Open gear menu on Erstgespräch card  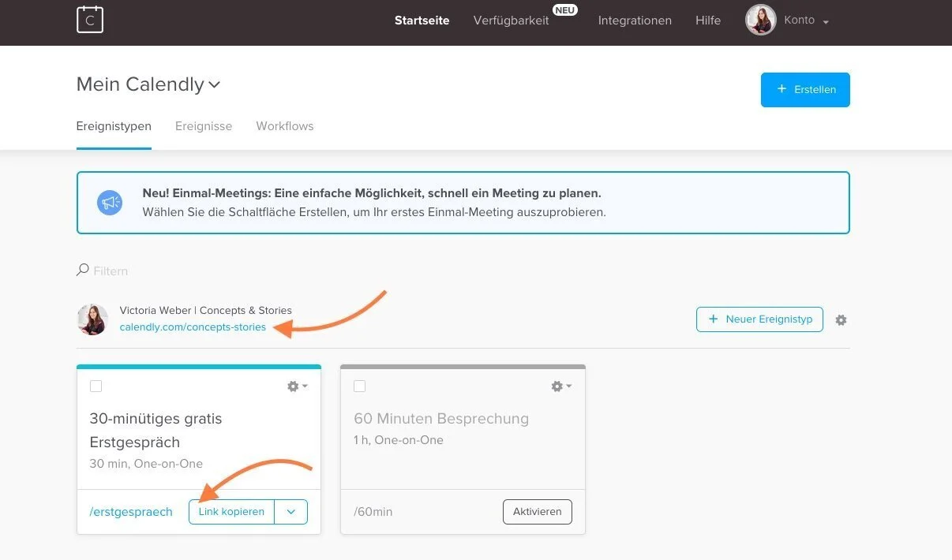(297, 386)
